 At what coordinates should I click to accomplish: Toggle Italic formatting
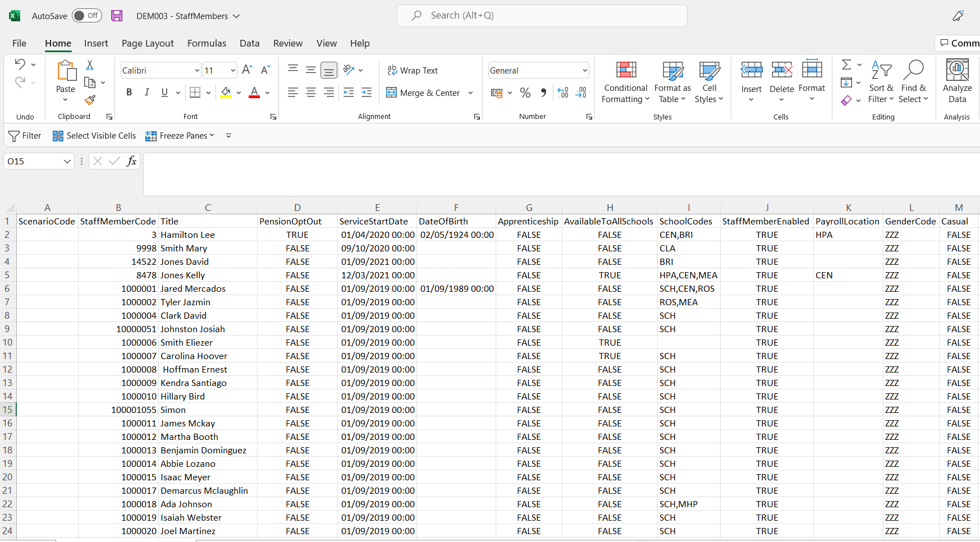(147, 93)
